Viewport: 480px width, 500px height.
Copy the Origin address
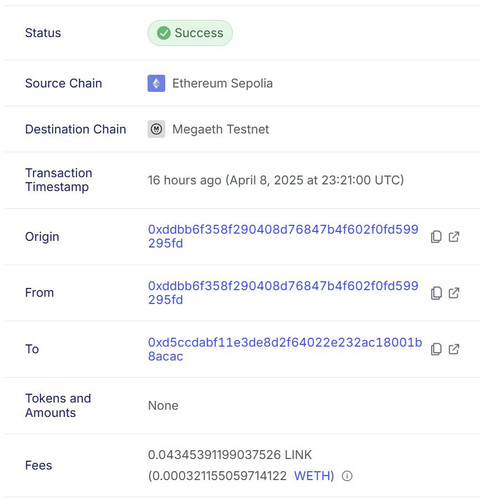click(x=436, y=237)
